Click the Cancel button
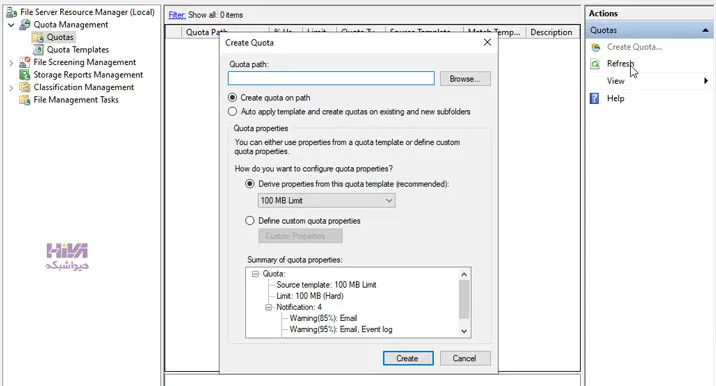Viewport: 716px width, 386px height. (465, 359)
